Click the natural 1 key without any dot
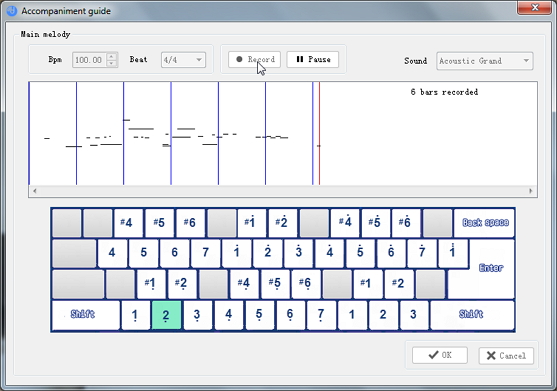557x391 pixels. 352,315
